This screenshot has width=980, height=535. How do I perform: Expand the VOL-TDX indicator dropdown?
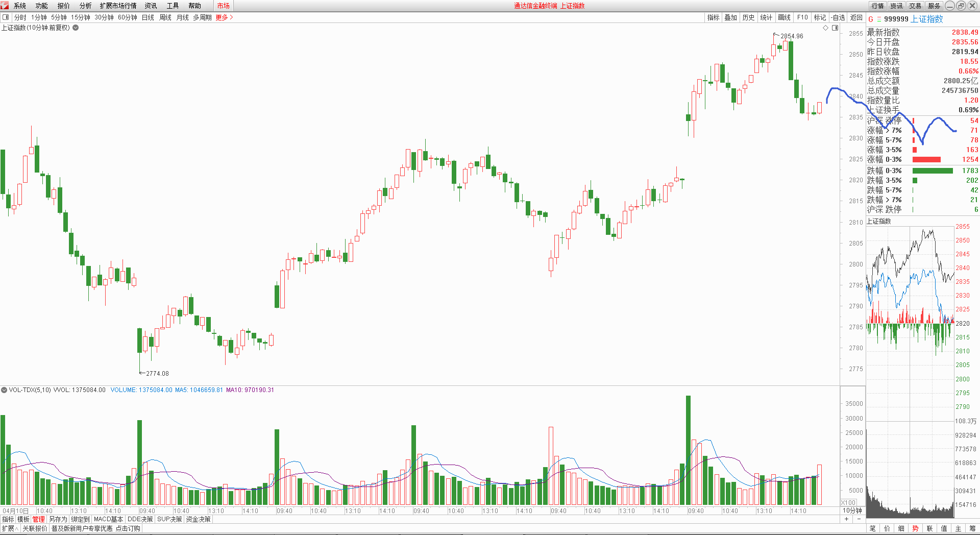4,390
